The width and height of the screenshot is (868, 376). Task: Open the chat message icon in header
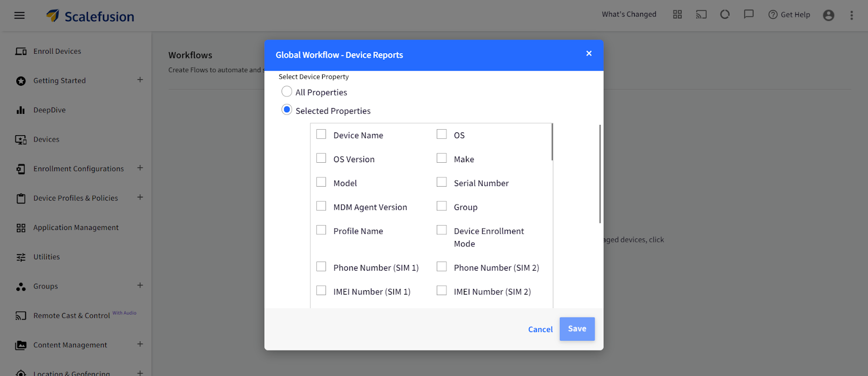click(x=749, y=15)
